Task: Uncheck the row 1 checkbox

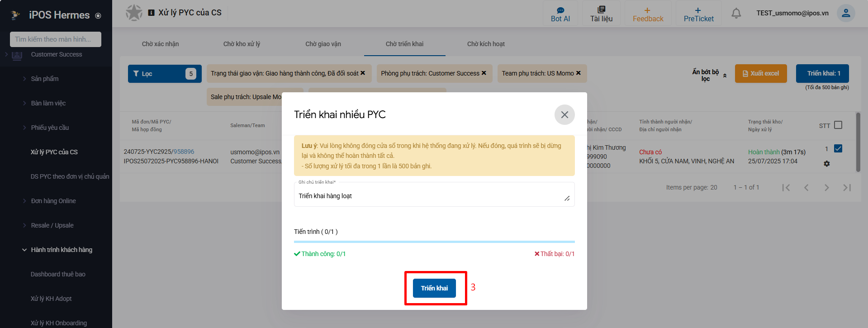Action: click(x=838, y=148)
